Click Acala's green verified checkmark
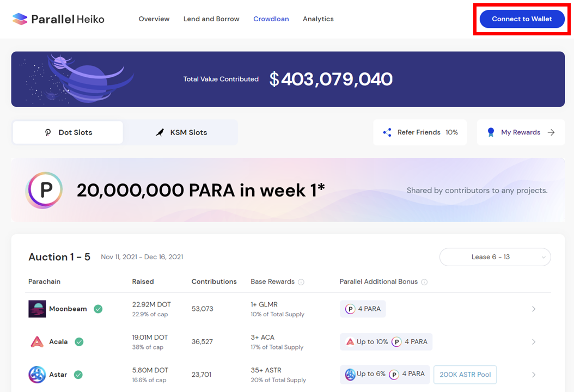574x392 pixels. click(79, 342)
